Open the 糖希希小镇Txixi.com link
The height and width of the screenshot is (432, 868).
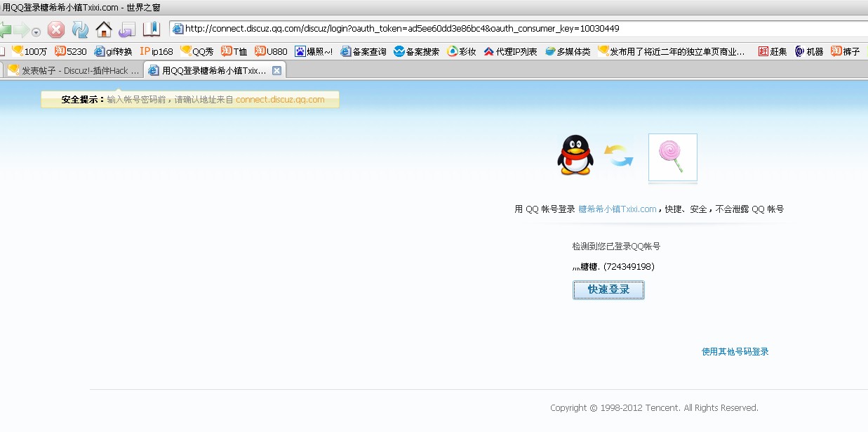tap(617, 209)
